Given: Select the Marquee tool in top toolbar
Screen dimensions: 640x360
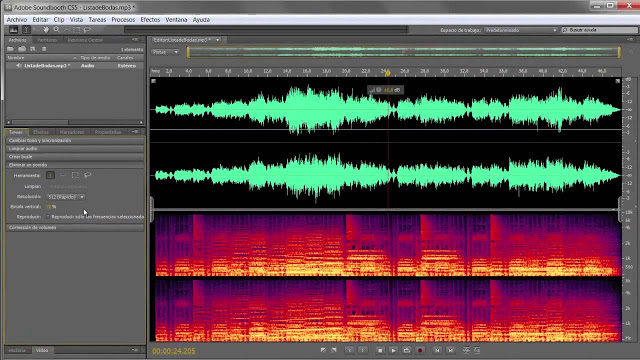Looking at the screenshot, I should 77,30.
